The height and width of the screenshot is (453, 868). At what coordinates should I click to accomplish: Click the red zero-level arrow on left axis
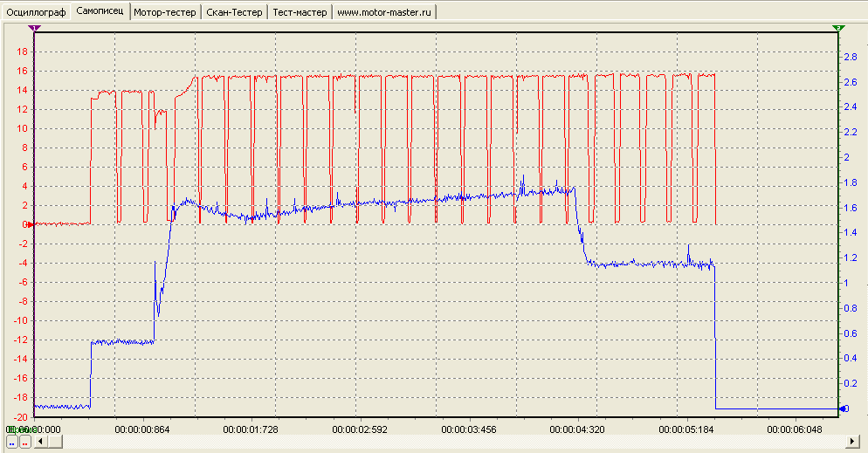[31, 224]
